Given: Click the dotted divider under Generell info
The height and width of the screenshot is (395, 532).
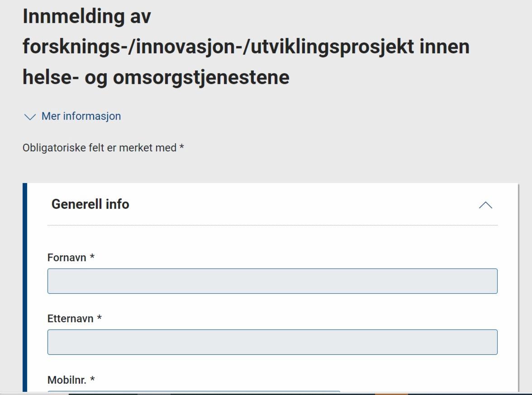Looking at the screenshot, I should (x=272, y=225).
